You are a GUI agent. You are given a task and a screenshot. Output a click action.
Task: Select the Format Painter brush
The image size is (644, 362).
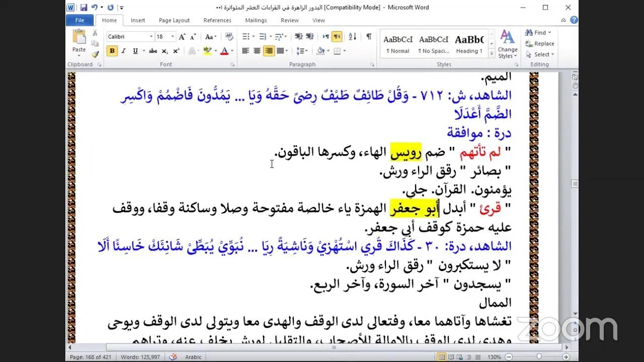point(95,54)
